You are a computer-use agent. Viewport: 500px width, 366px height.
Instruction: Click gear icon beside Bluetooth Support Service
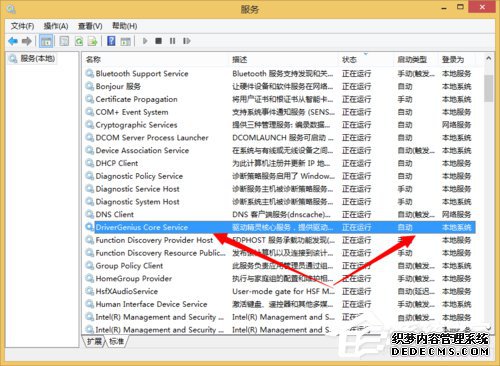pyautogui.click(x=89, y=73)
